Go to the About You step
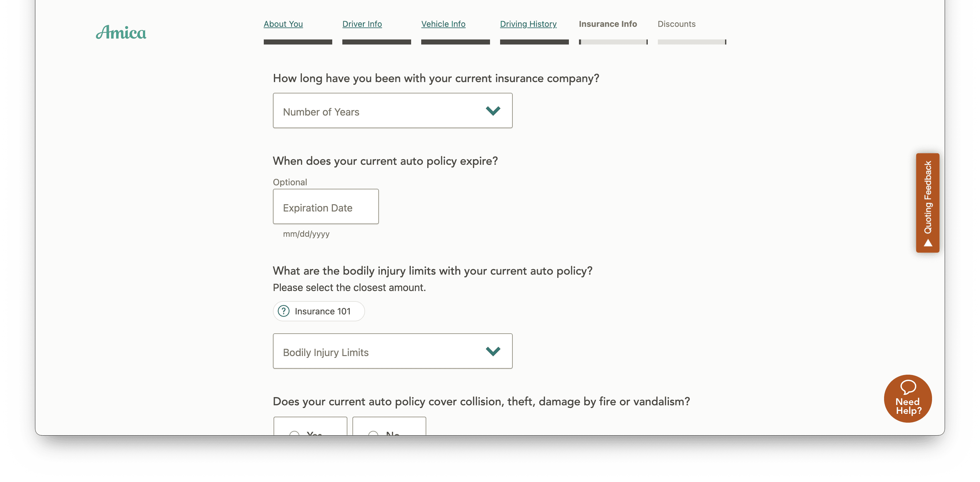This screenshot has height=482, width=980. (x=283, y=24)
